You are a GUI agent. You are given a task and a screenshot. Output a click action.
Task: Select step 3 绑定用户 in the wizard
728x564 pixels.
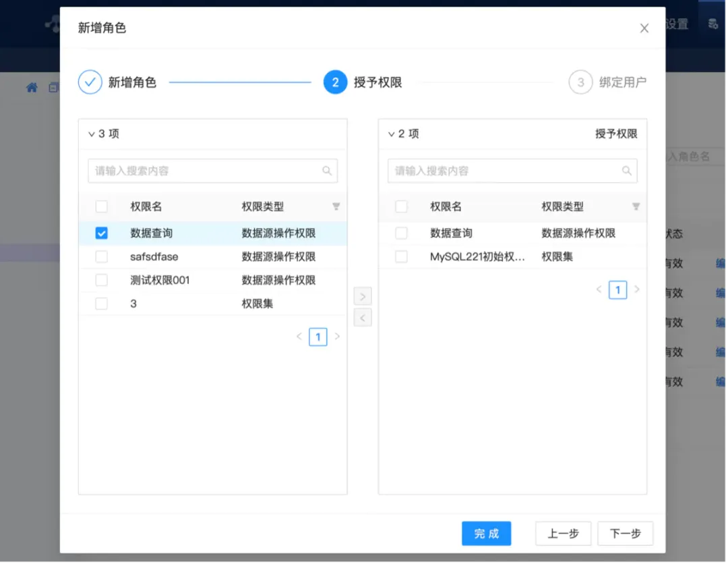click(x=580, y=82)
